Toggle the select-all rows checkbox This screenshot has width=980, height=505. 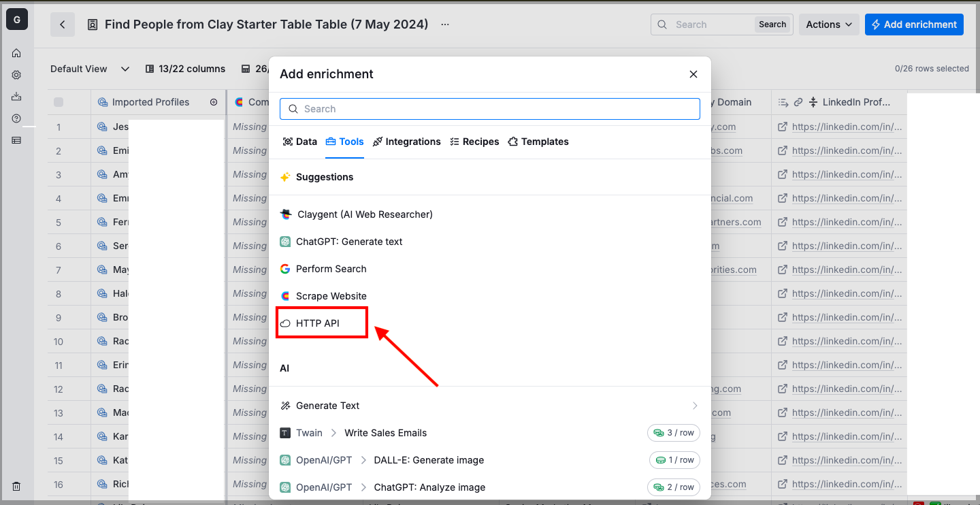(x=59, y=102)
